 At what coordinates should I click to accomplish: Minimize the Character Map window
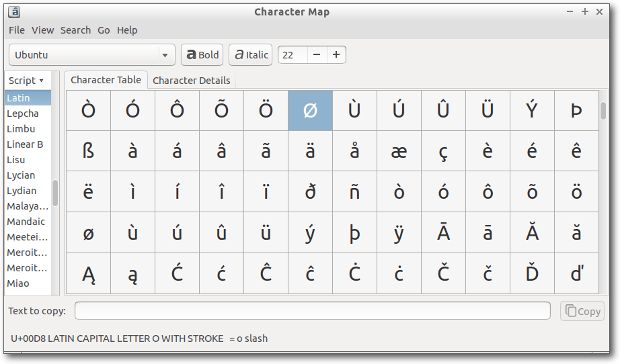coord(570,11)
